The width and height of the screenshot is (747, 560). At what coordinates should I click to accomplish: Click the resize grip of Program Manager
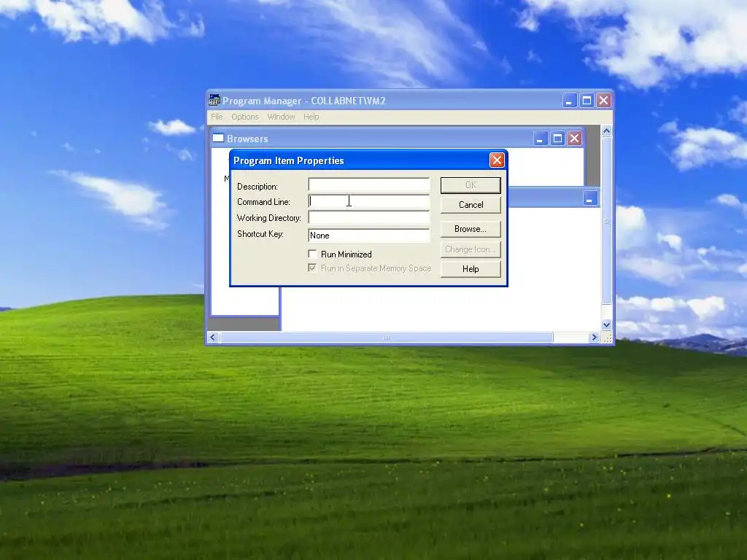(607, 338)
